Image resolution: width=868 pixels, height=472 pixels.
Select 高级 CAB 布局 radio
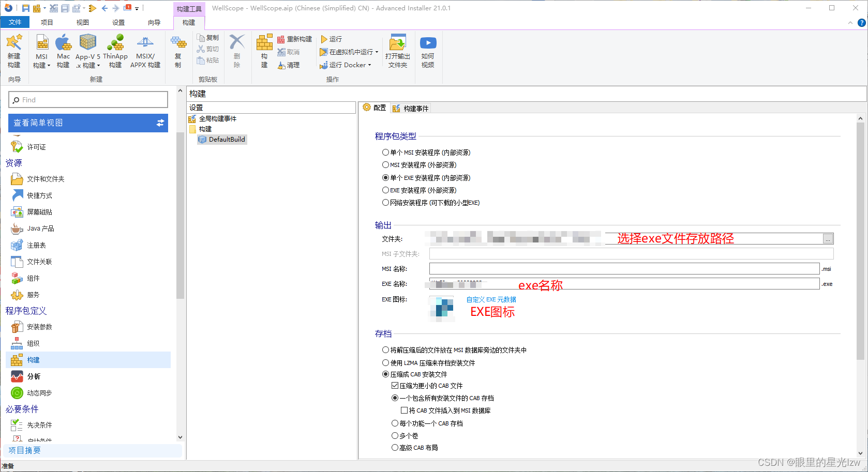pyautogui.click(x=395, y=448)
